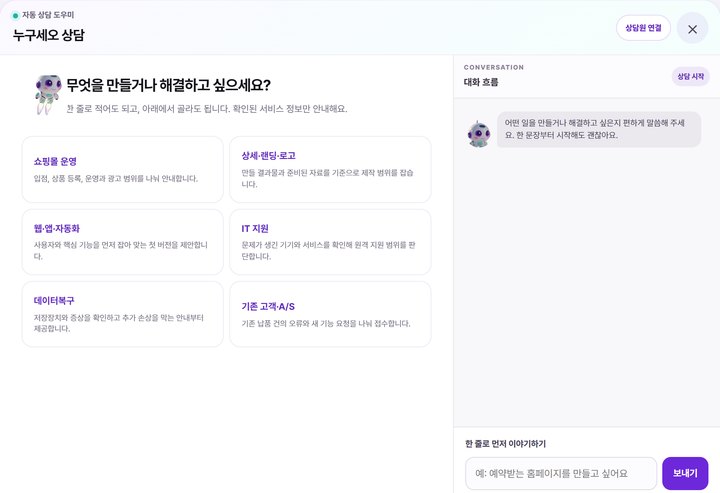Open the 기존 고객·A/S card
The image size is (720, 493).
click(330, 314)
